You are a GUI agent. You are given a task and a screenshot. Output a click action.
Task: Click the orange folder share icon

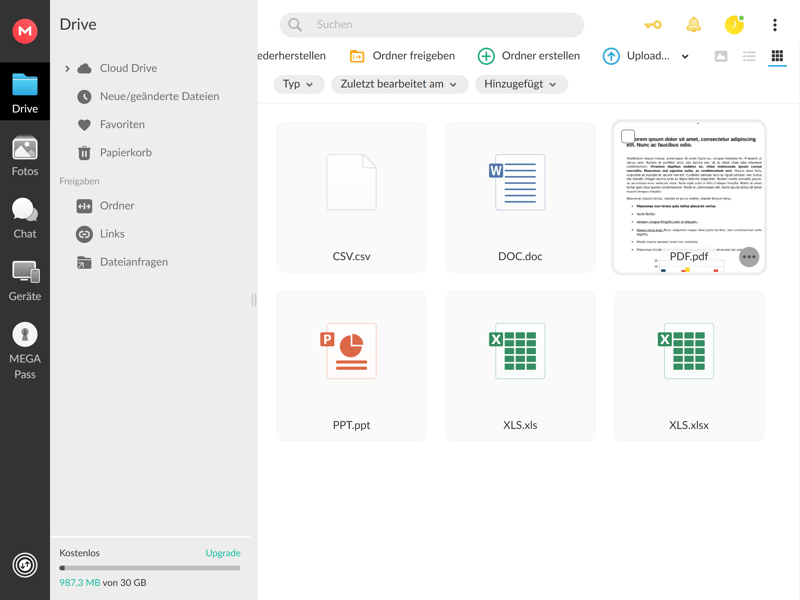pyautogui.click(x=357, y=56)
